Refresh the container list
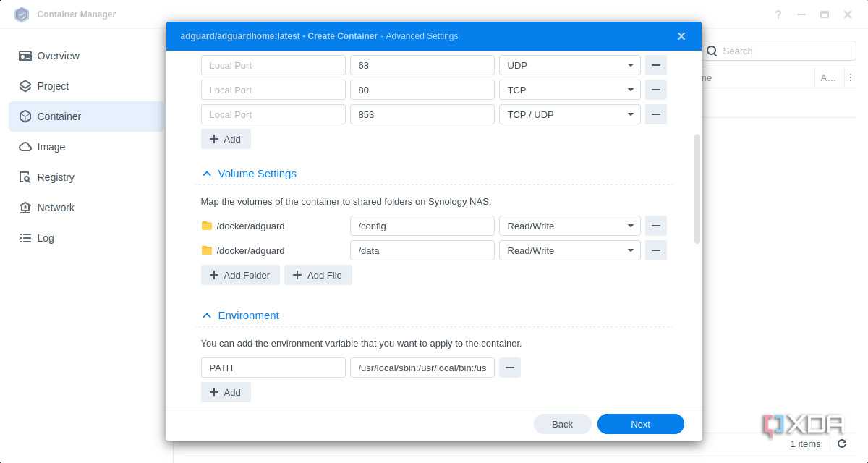This screenshot has height=463, width=868. click(x=842, y=443)
